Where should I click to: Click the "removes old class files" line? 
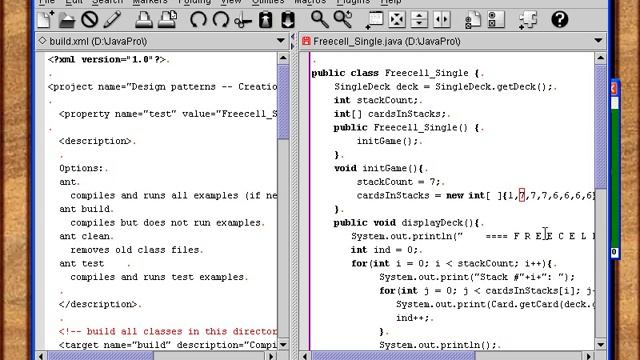[135, 250]
